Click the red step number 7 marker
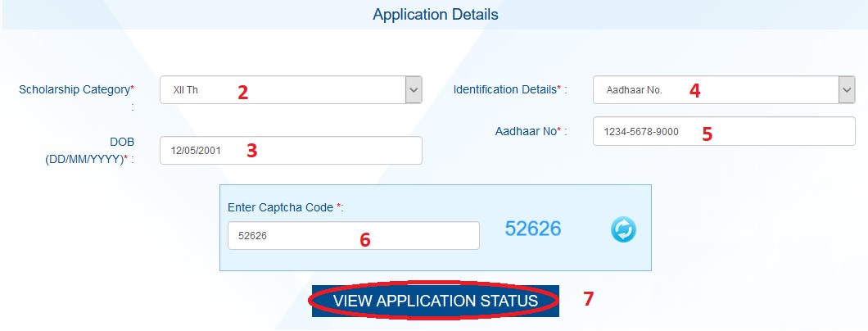 [x=588, y=299]
